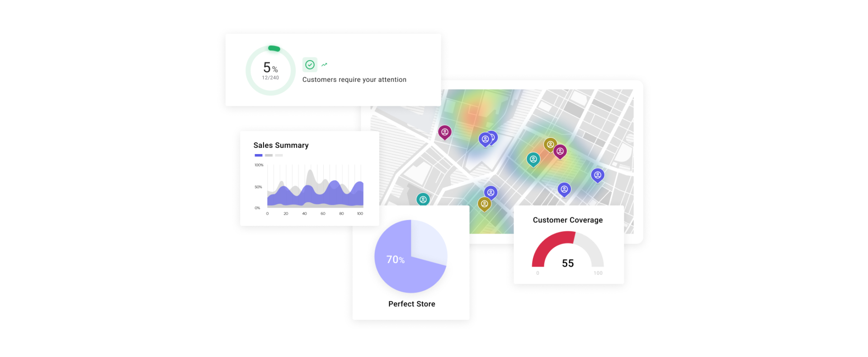Click the '80' x-axis label in sales chart

tap(341, 213)
